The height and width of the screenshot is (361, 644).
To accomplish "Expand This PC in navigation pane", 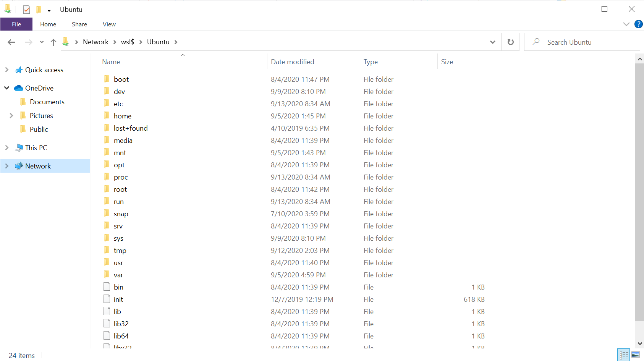I will pyautogui.click(x=6, y=148).
